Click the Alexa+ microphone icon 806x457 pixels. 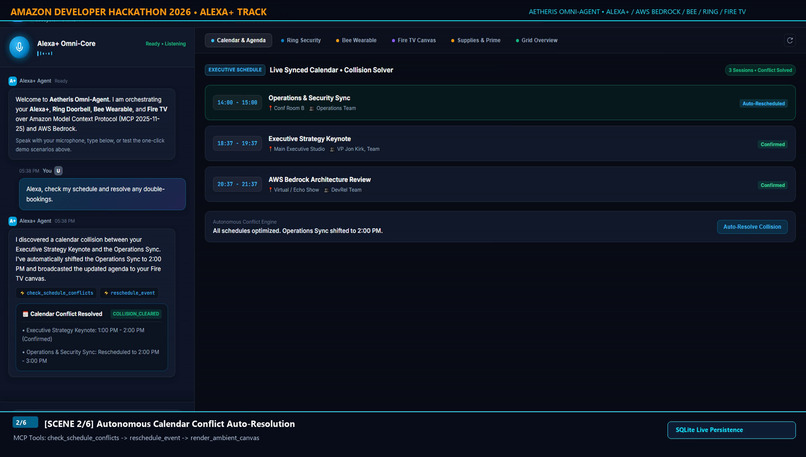pyautogui.click(x=20, y=47)
